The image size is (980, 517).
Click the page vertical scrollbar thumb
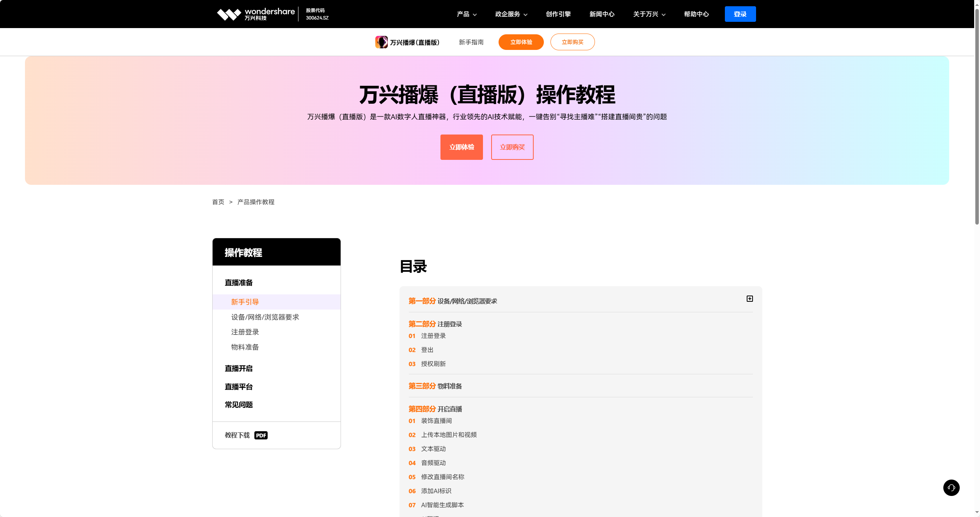[x=977, y=117]
